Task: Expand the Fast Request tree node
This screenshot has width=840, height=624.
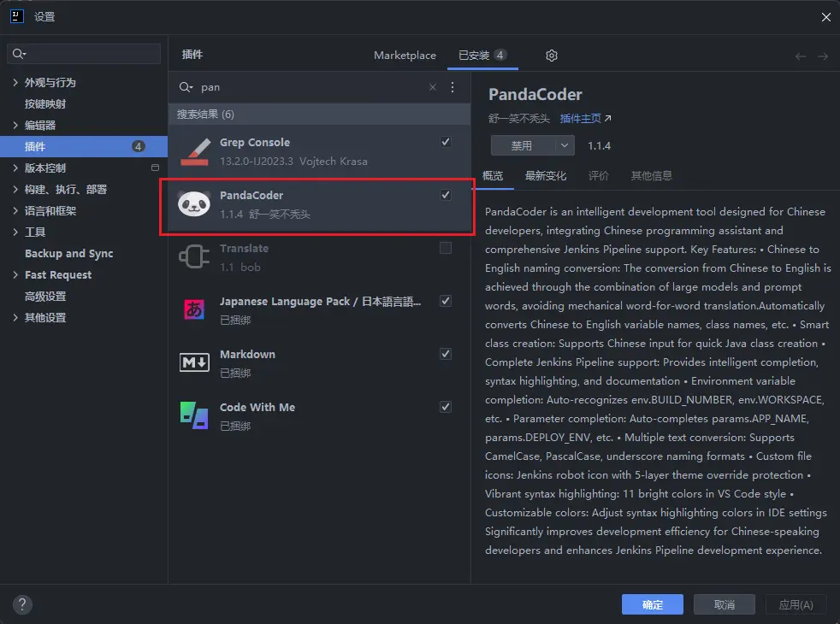Action: [15, 275]
